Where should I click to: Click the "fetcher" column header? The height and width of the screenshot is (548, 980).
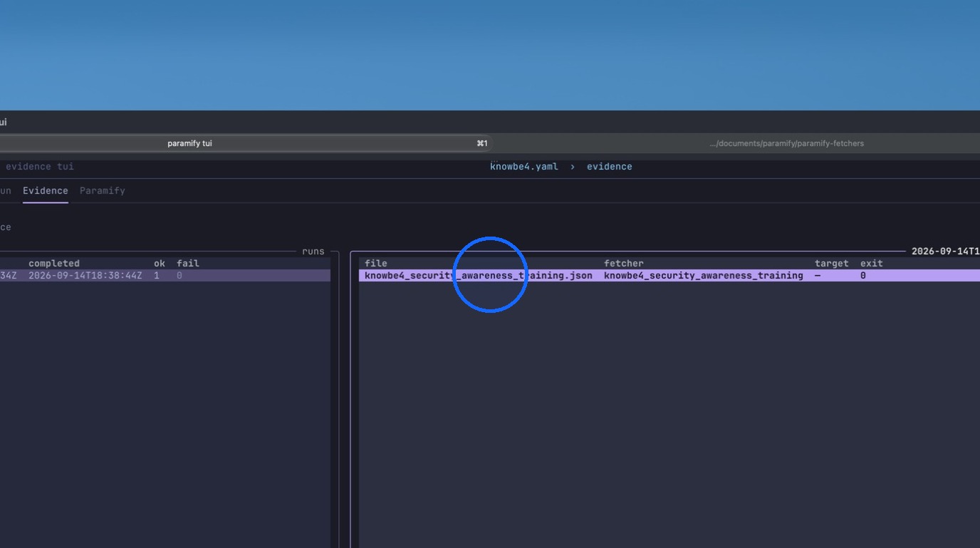[x=624, y=264]
